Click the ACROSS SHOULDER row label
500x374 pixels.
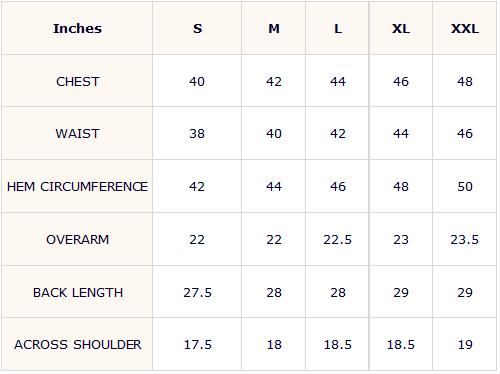77,344
